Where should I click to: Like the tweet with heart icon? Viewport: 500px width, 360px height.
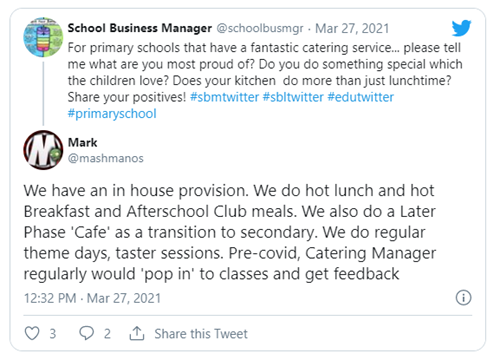click(x=32, y=333)
